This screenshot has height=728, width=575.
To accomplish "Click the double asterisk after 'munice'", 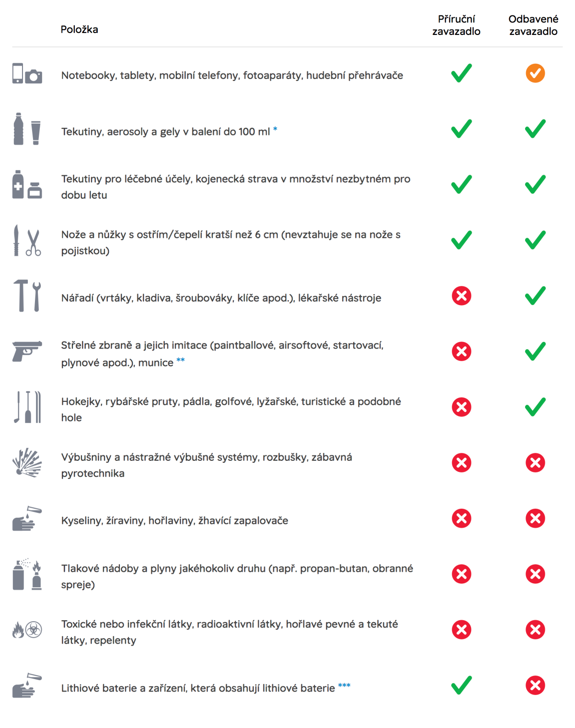I will click(180, 360).
